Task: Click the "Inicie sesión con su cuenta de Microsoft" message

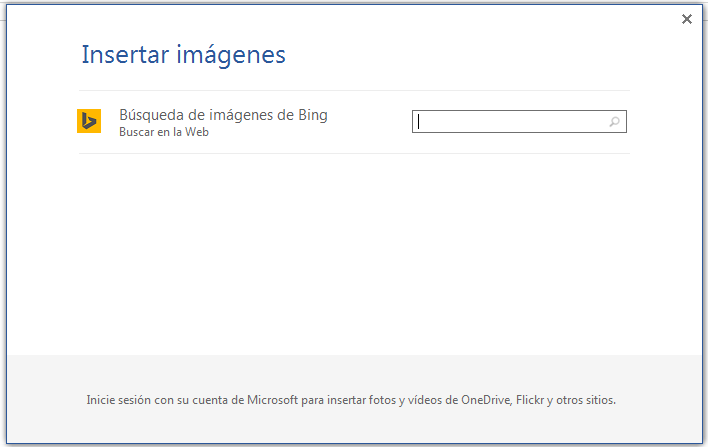Action: [351, 400]
